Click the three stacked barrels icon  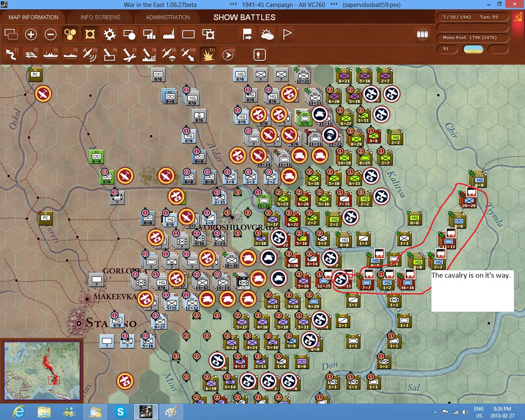(x=422, y=34)
